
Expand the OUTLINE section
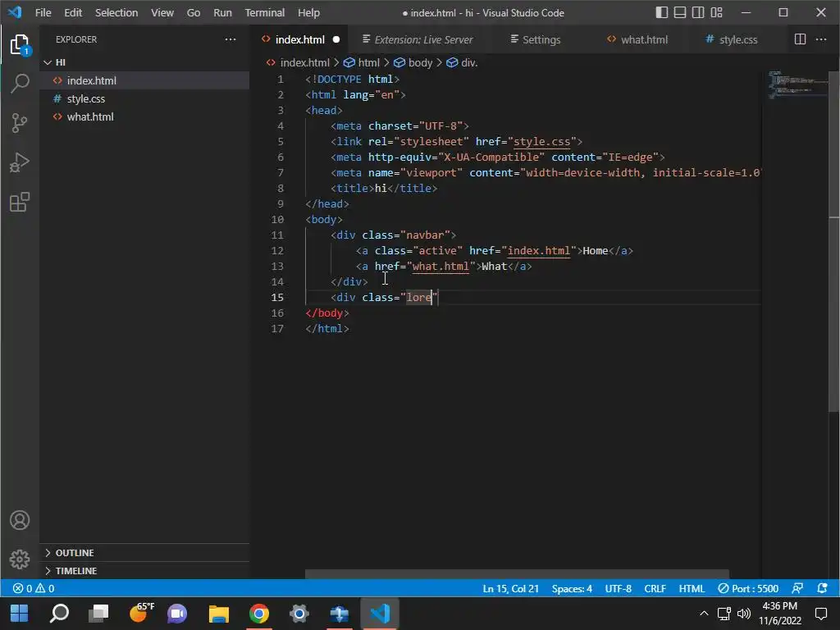coord(144,552)
